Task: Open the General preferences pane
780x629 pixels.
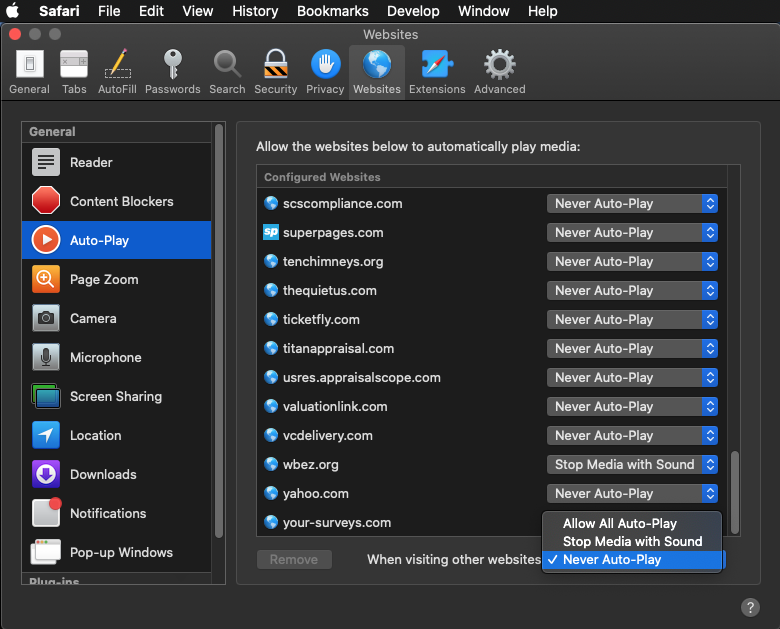Action: click(x=29, y=72)
